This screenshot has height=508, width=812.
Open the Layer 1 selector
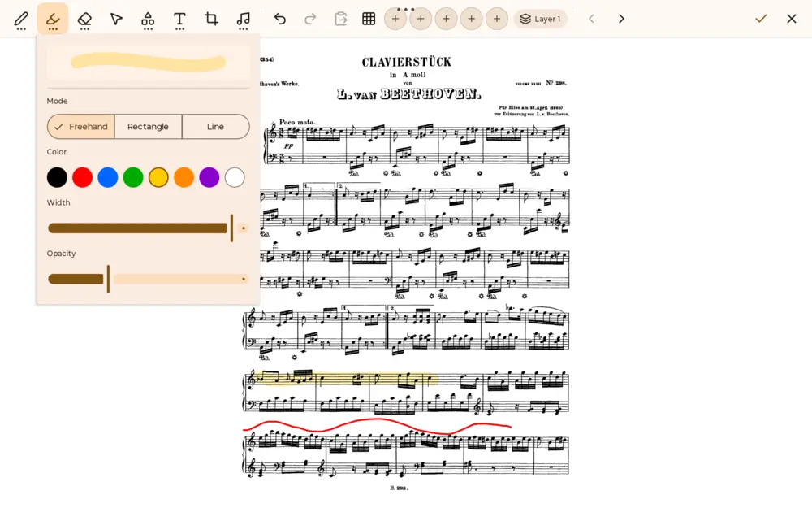click(540, 20)
